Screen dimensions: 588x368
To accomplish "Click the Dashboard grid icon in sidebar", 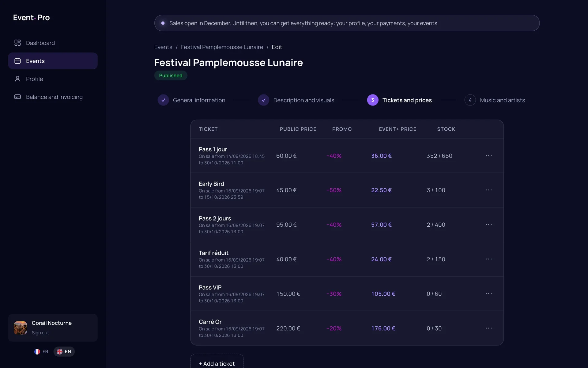I will click(17, 43).
